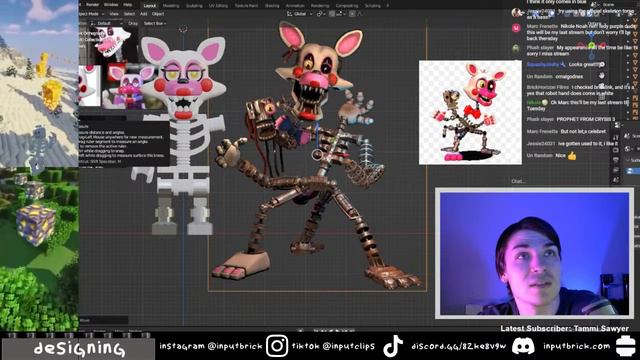640x360 pixels.
Task: Click the 'designing' label on overlay
Action: click(79, 349)
